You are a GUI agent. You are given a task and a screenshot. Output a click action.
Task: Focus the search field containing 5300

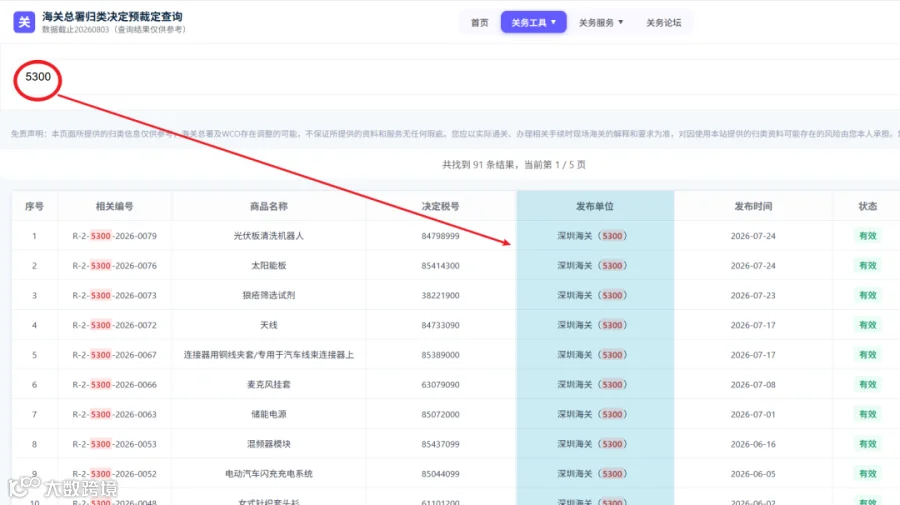(459, 77)
